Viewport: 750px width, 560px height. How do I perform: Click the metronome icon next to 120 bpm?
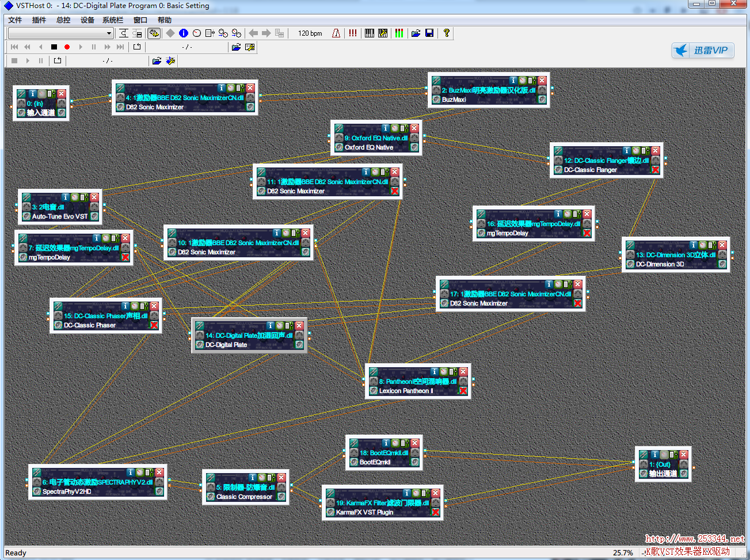pyautogui.click(x=336, y=33)
